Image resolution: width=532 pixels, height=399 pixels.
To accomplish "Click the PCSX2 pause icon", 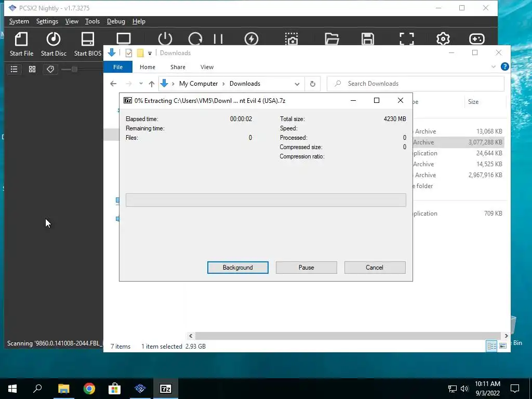I will [x=218, y=38].
